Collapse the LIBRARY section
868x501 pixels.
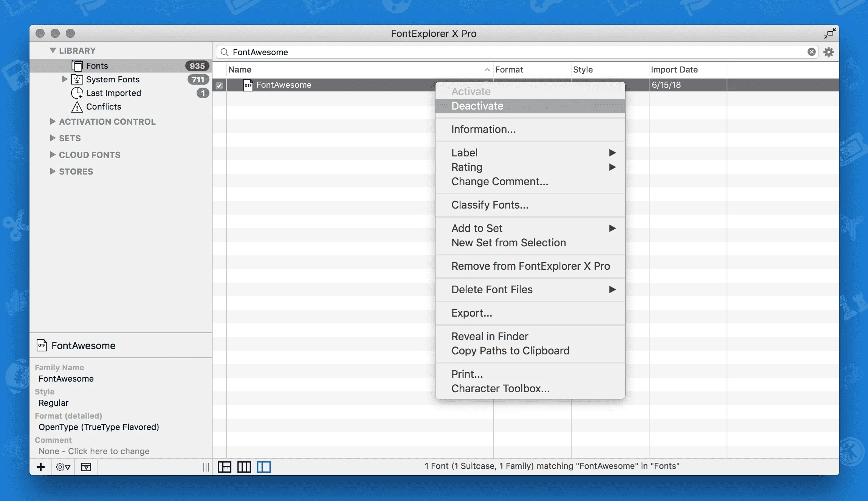click(x=53, y=50)
